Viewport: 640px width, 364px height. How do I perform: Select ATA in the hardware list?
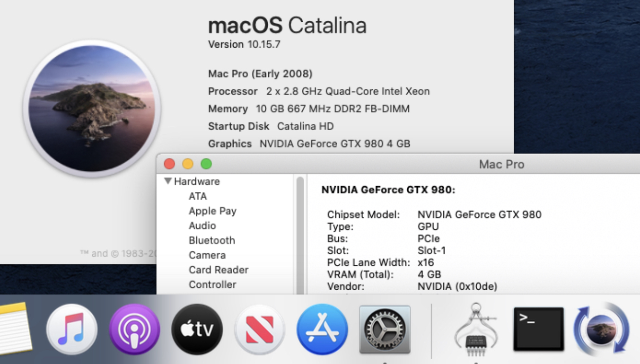[198, 196]
